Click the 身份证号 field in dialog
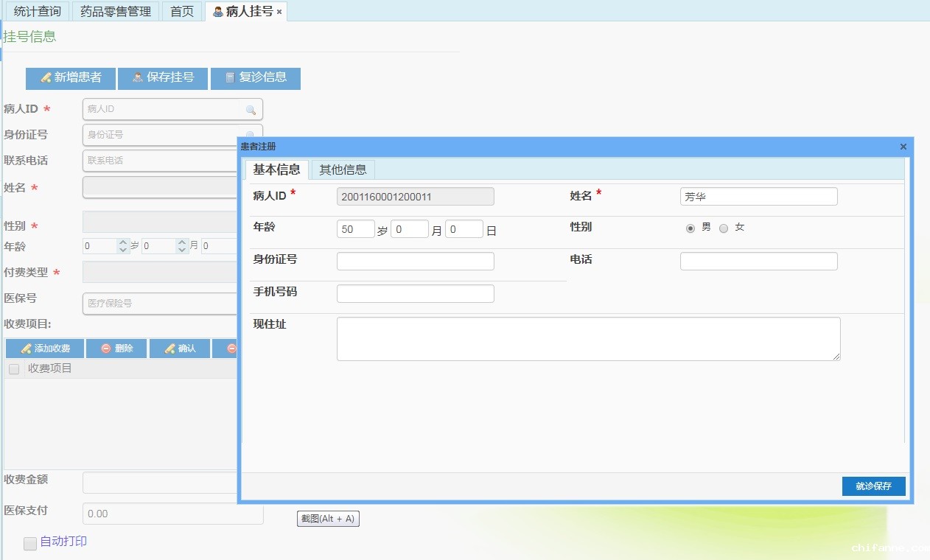930x560 pixels. (x=416, y=262)
